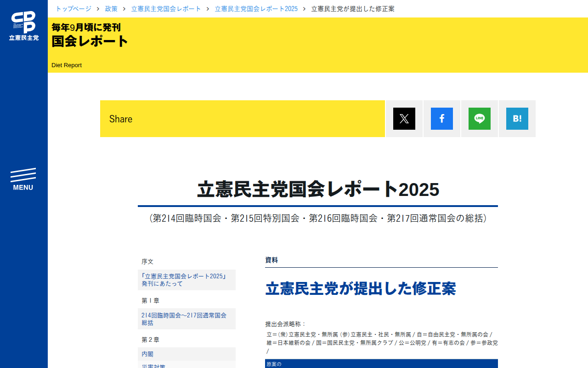This screenshot has width=588, height=368.
Task: Open 立憲民主党国会レポート2025 breadcrumb link
Action: click(x=256, y=9)
